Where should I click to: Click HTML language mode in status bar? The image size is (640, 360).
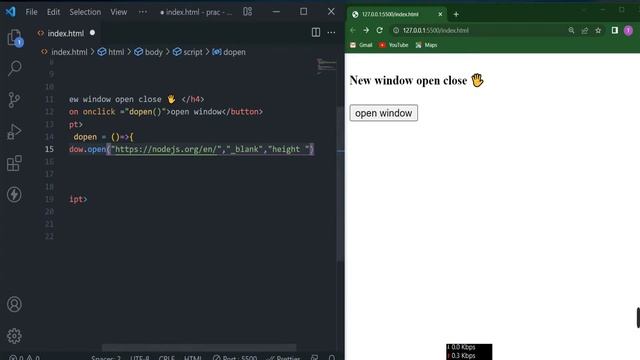click(x=193, y=358)
